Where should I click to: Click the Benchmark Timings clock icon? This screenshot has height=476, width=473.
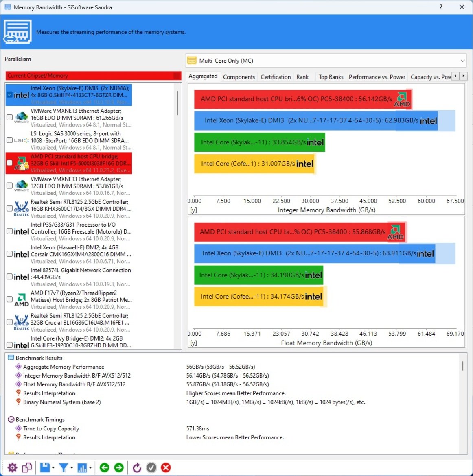coord(11,419)
